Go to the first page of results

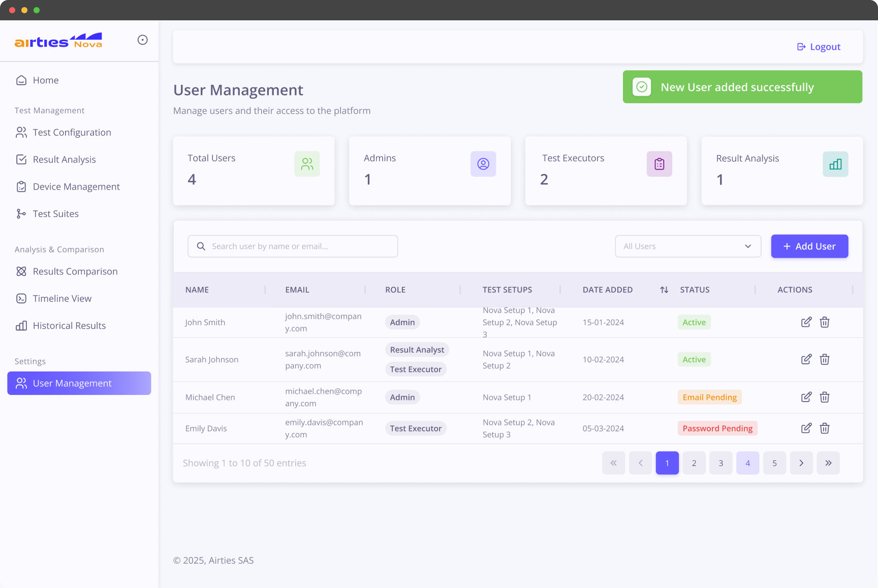tap(614, 463)
